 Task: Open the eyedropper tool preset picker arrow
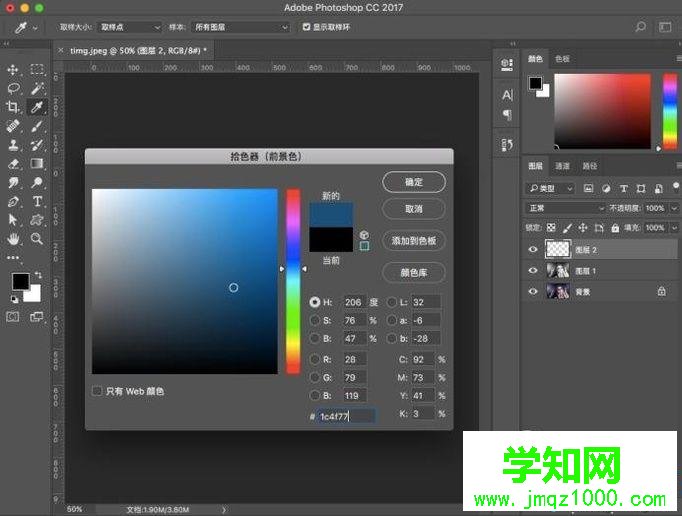(x=35, y=28)
